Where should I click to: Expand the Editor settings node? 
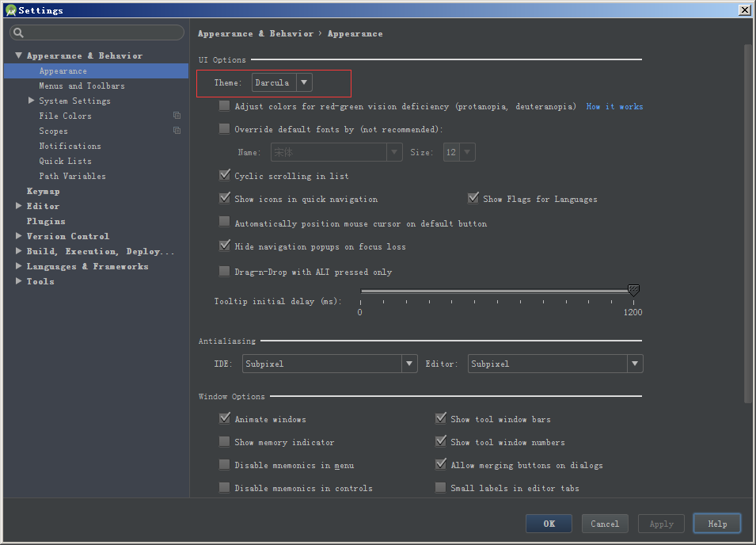coord(19,206)
